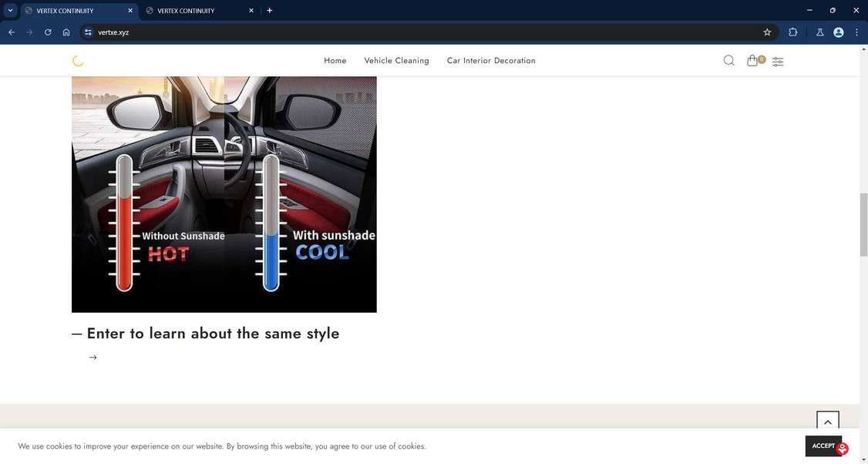The image size is (868, 464).
Task: Reload the page
Action: point(48,32)
